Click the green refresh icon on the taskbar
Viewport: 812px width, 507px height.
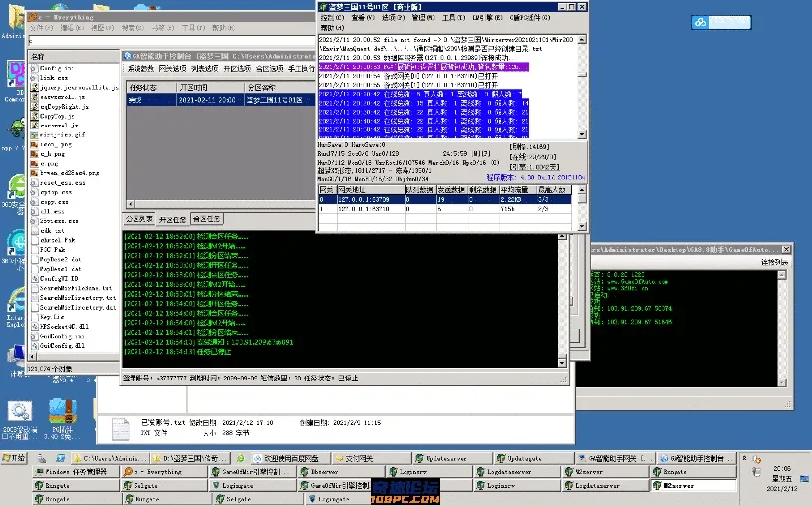click(x=240, y=458)
